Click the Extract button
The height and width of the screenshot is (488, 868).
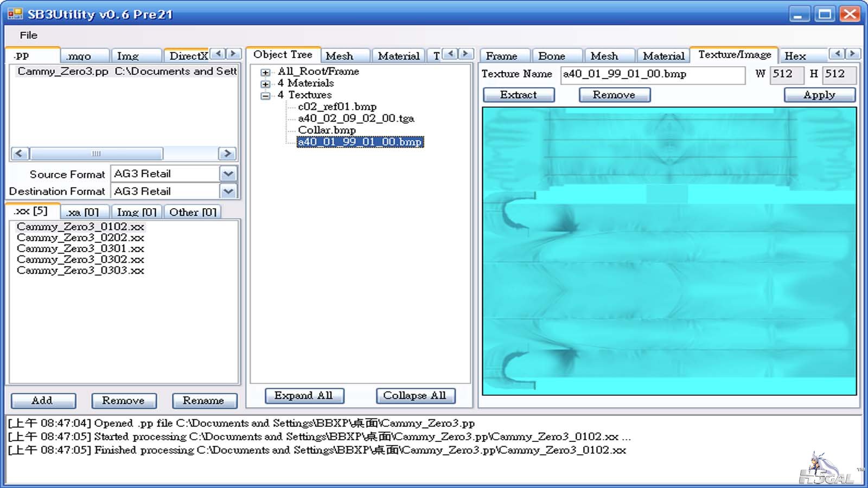point(519,95)
